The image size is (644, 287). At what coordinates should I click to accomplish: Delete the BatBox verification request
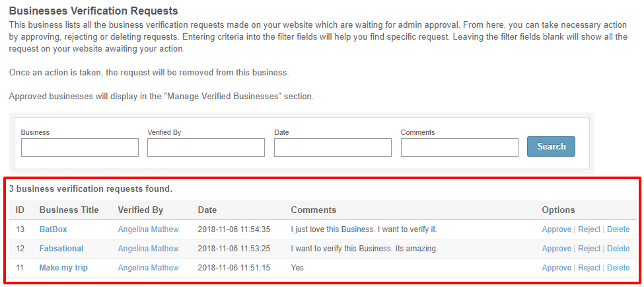point(618,229)
